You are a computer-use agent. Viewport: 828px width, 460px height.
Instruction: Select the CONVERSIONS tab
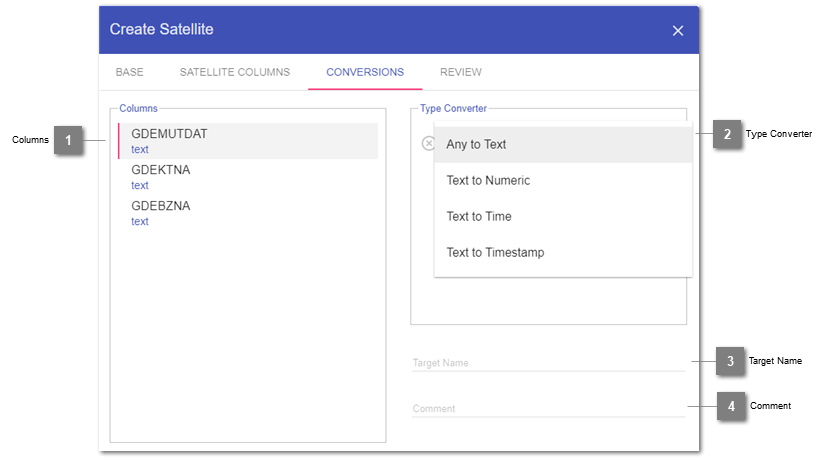coord(365,72)
